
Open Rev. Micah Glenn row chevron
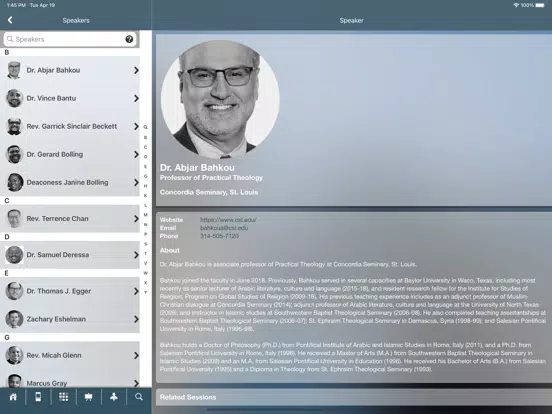tap(136, 356)
